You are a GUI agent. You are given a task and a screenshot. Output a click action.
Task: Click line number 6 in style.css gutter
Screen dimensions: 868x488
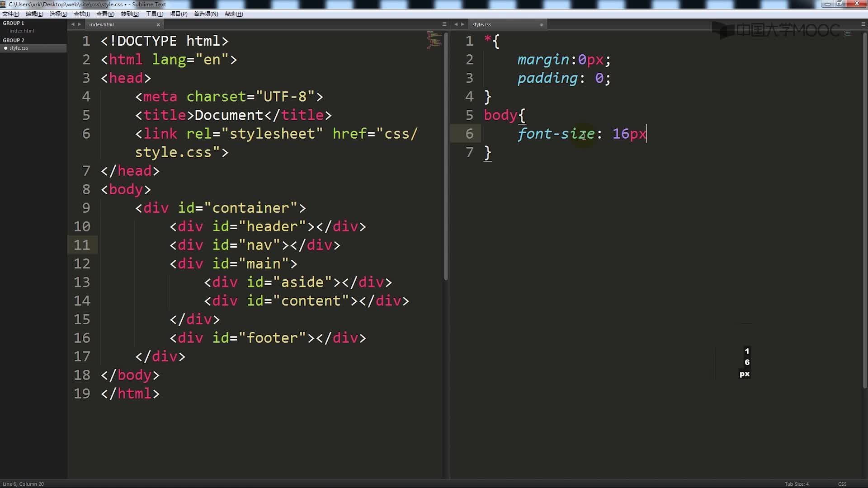coord(470,134)
